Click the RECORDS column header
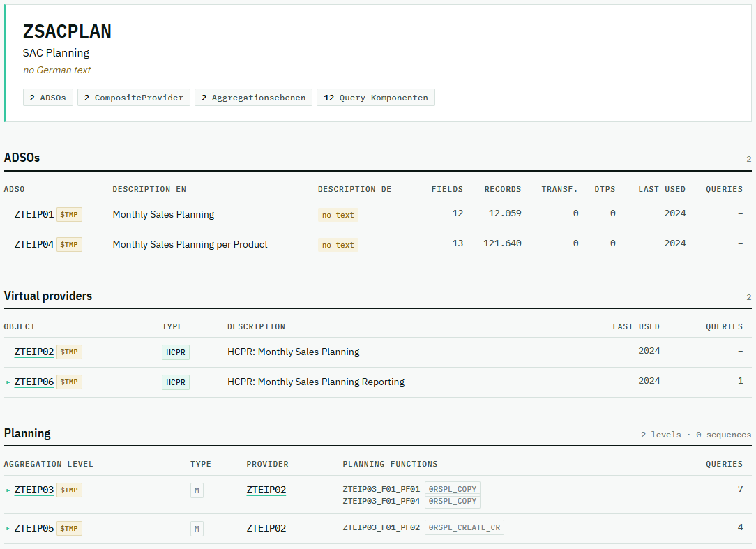 pos(503,189)
